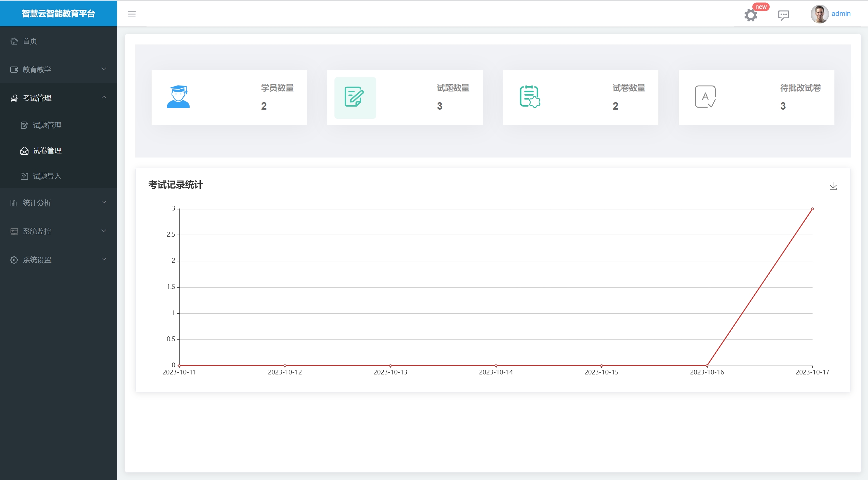
Task: Click the green question edit icon
Action: [355, 97]
